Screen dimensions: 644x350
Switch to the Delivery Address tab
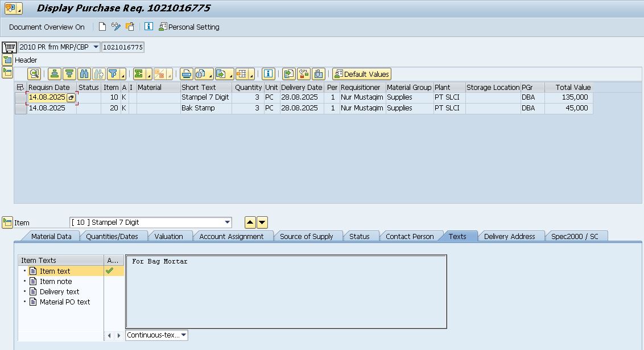pos(509,236)
